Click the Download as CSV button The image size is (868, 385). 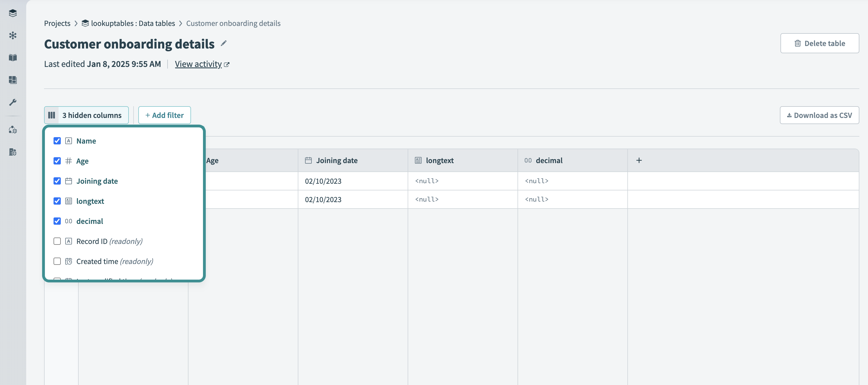coord(819,115)
